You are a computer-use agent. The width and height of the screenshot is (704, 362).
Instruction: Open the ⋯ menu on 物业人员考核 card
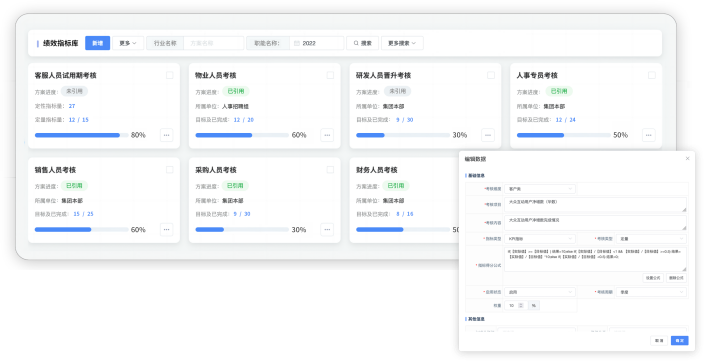click(x=327, y=135)
